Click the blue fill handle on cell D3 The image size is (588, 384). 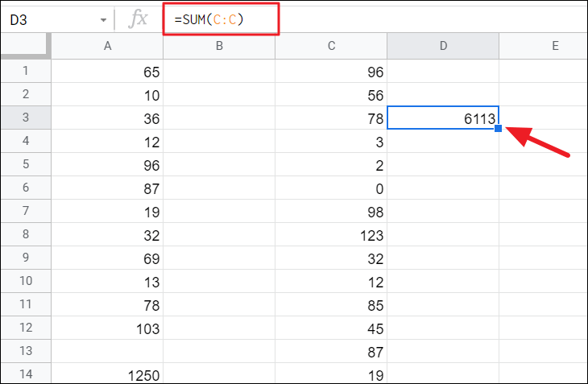pyautogui.click(x=499, y=129)
